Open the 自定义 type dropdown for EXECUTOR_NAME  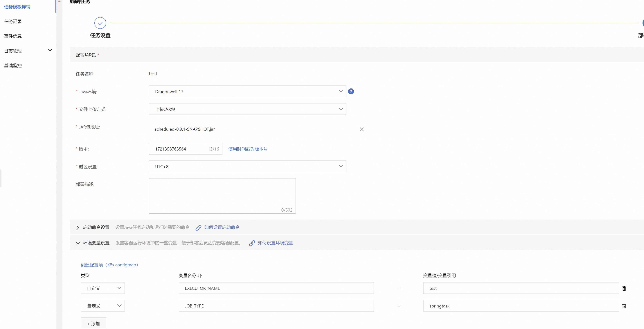point(102,288)
